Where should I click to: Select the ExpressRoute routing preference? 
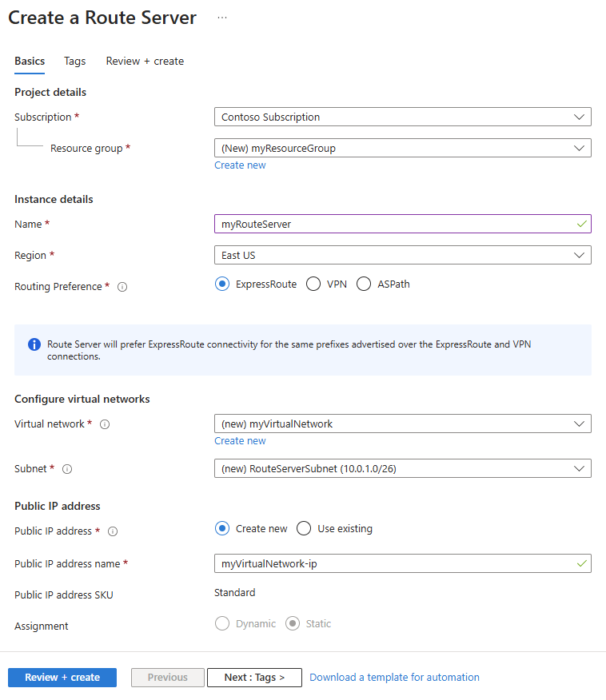222,284
